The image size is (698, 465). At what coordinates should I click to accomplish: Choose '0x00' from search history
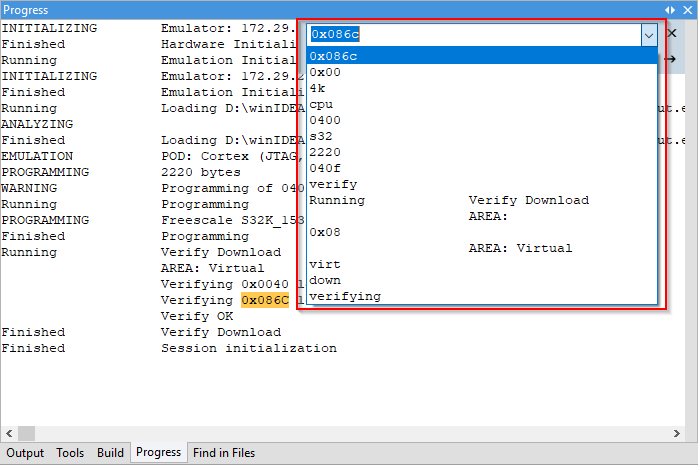(x=482, y=72)
